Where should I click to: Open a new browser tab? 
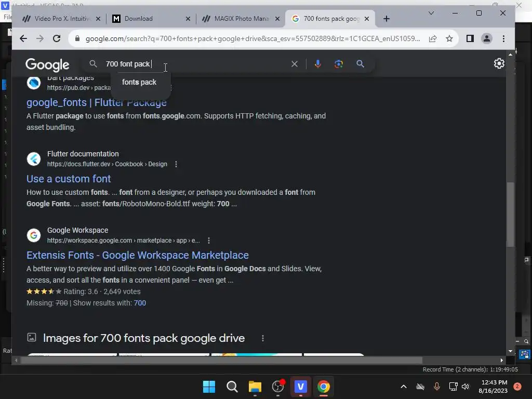(387, 19)
